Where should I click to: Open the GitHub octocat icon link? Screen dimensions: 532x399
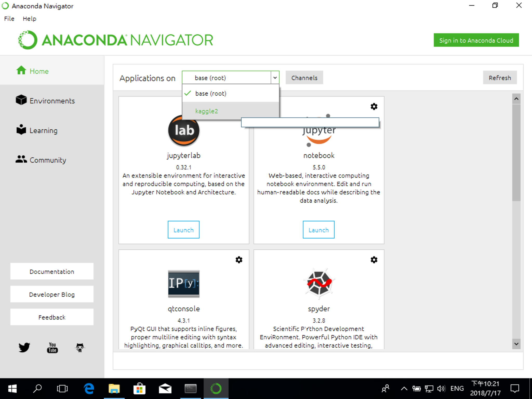80,347
